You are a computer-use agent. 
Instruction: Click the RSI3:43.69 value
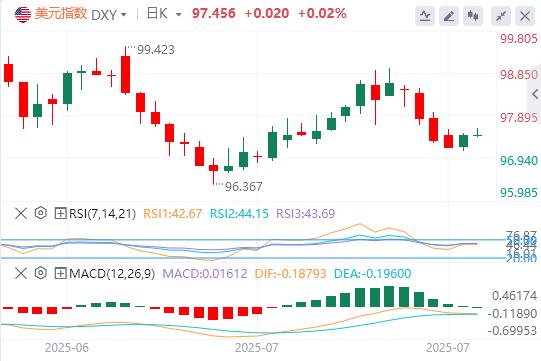pyautogui.click(x=306, y=214)
